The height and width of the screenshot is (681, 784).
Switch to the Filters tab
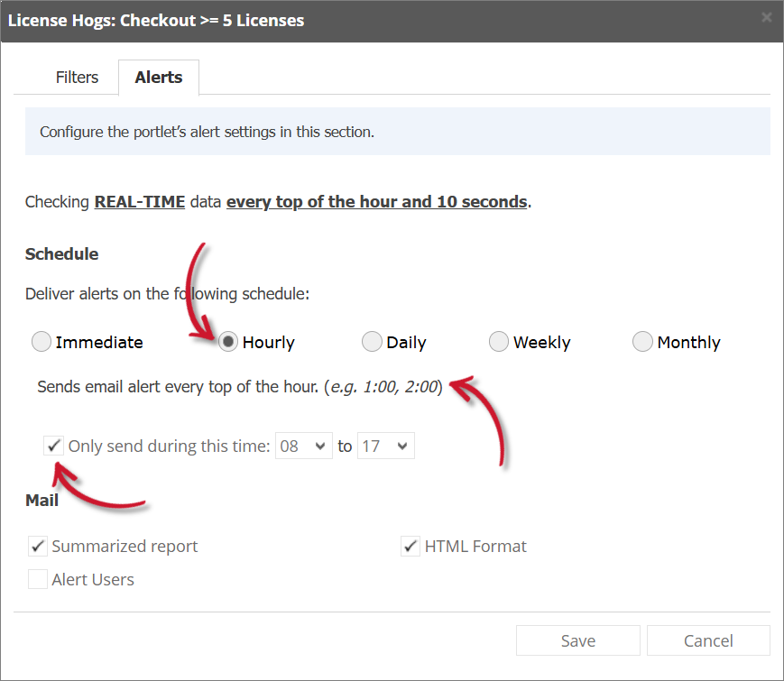pos(77,78)
